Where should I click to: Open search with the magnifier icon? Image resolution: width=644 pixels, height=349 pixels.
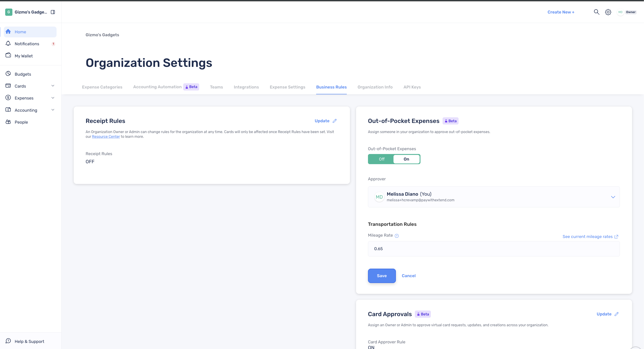(x=596, y=12)
